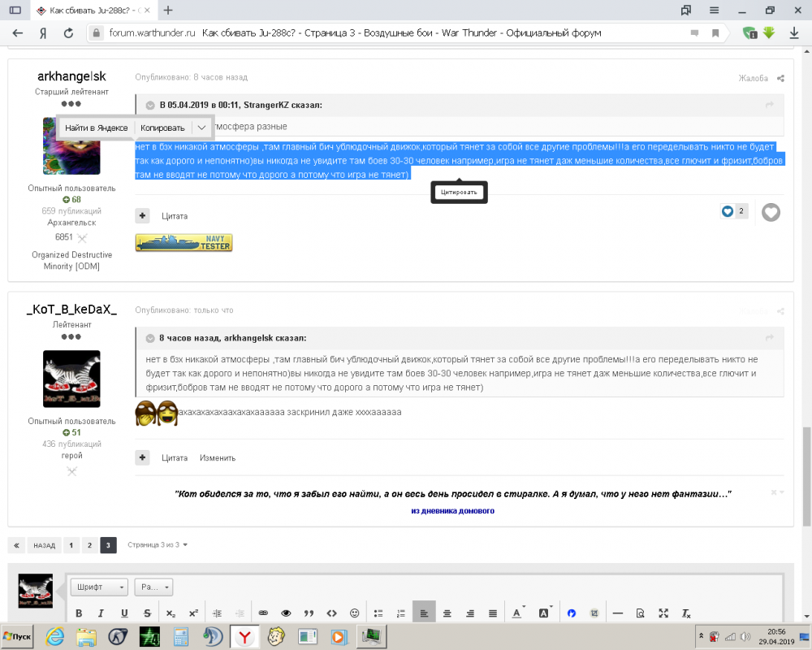
Task: Switch to forum page 1
Action: 71,545
